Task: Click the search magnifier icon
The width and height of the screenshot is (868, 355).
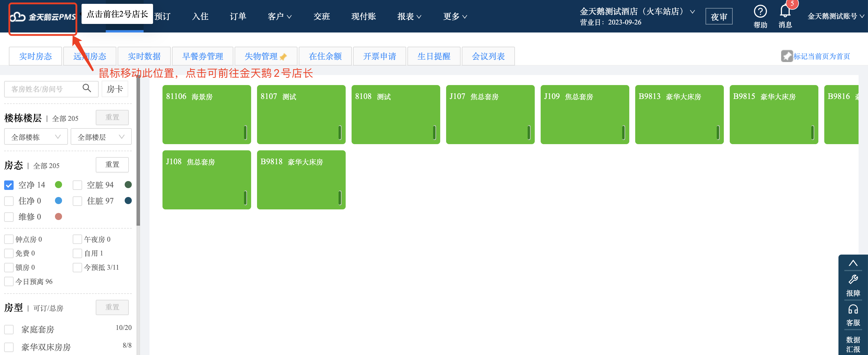Action: (x=87, y=88)
